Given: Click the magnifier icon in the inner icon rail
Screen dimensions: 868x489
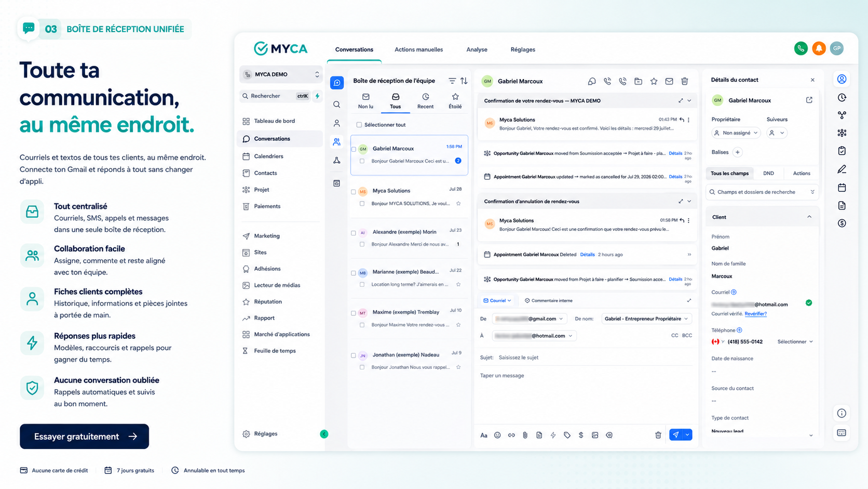Looking at the screenshot, I should click(x=337, y=104).
